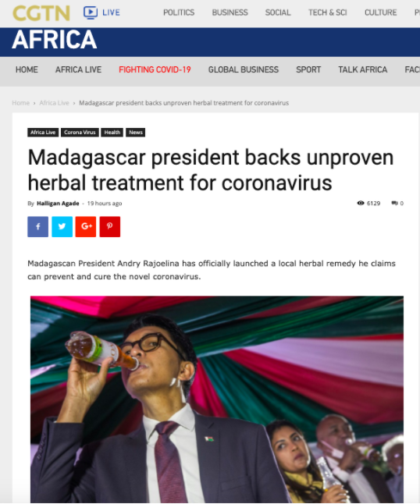The image size is (420, 504).
Task: Pin article on Pinterest
Action: click(x=109, y=226)
